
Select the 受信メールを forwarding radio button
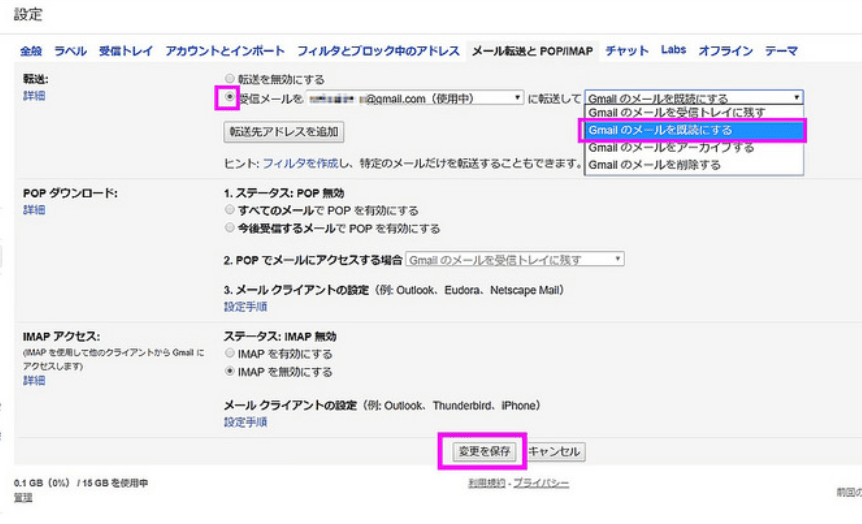[230, 97]
